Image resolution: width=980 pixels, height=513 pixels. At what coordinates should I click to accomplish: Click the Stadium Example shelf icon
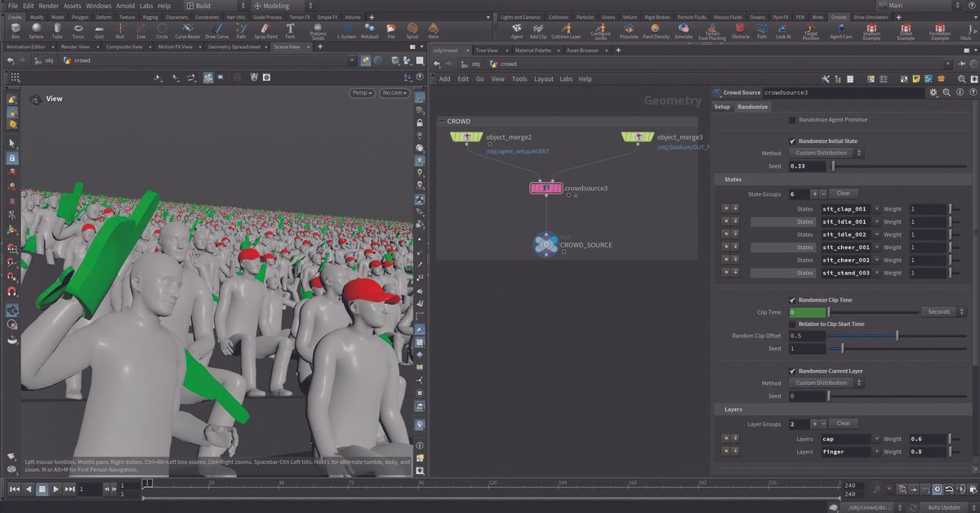[871, 32]
